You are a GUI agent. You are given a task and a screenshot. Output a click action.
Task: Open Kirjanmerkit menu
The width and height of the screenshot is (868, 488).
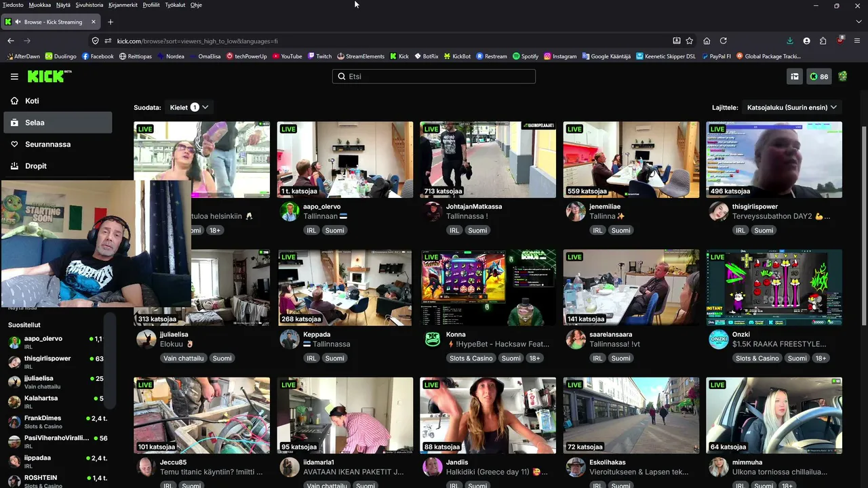click(x=123, y=5)
